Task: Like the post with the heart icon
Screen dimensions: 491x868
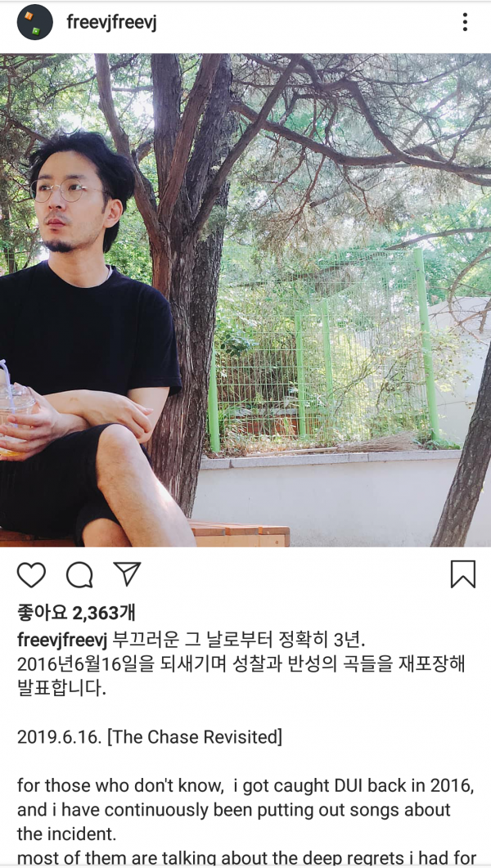Action: pos(32,574)
